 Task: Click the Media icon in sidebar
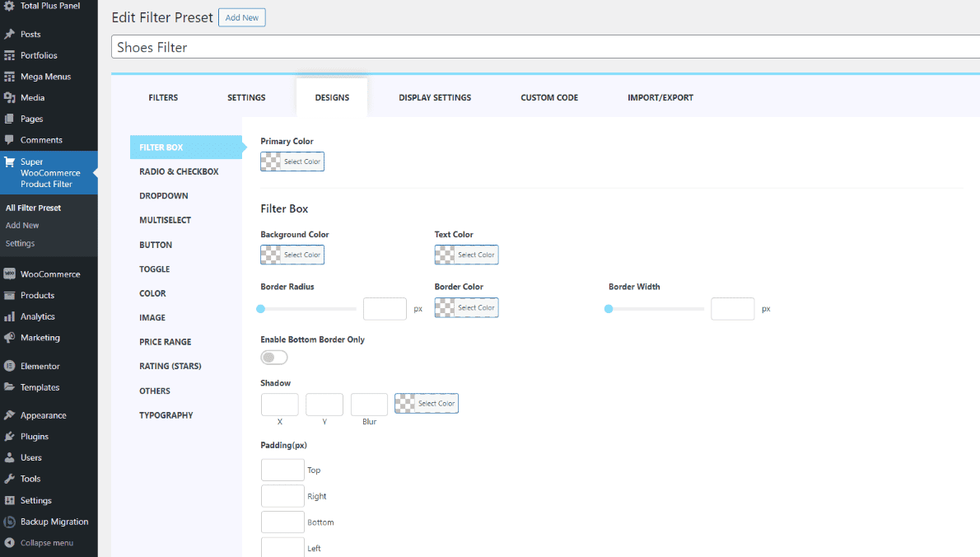click(9, 98)
